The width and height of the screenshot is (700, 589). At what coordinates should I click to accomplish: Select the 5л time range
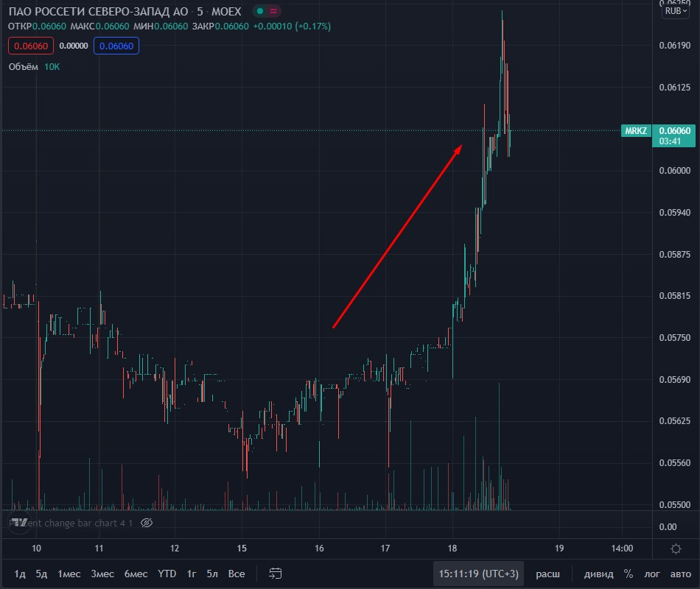pyautogui.click(x=212, y=574)
